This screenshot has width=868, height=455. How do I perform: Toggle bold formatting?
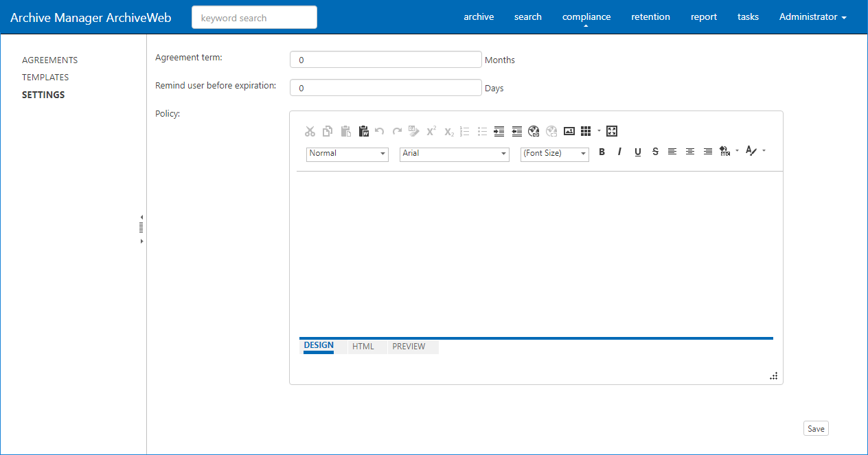pyautogui.click(x=602, y=152)
